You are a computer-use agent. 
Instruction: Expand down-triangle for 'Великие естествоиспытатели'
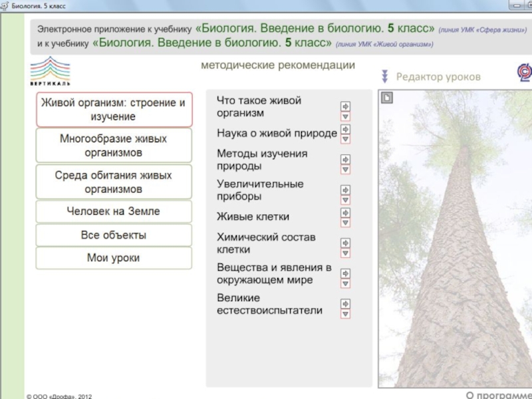pyautogui.click(x=345, y=314)
